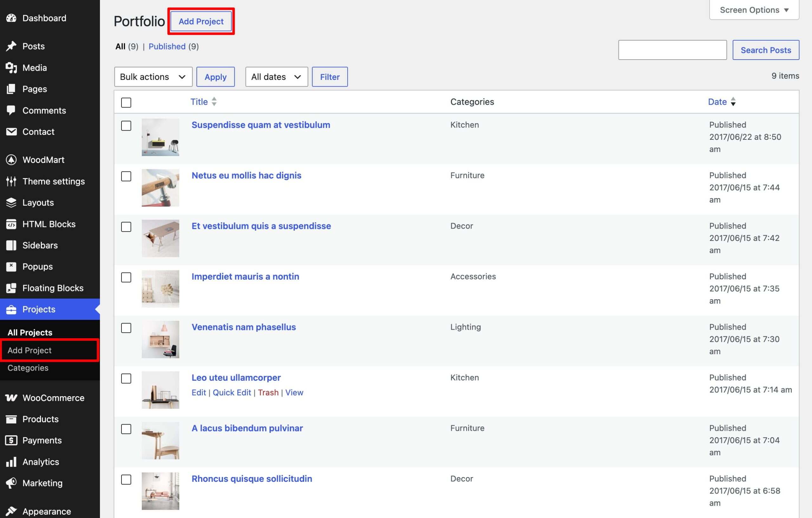812x518 pixels.
Task: Click the Media icon in sidebar
Action: [x=11, y=68]
